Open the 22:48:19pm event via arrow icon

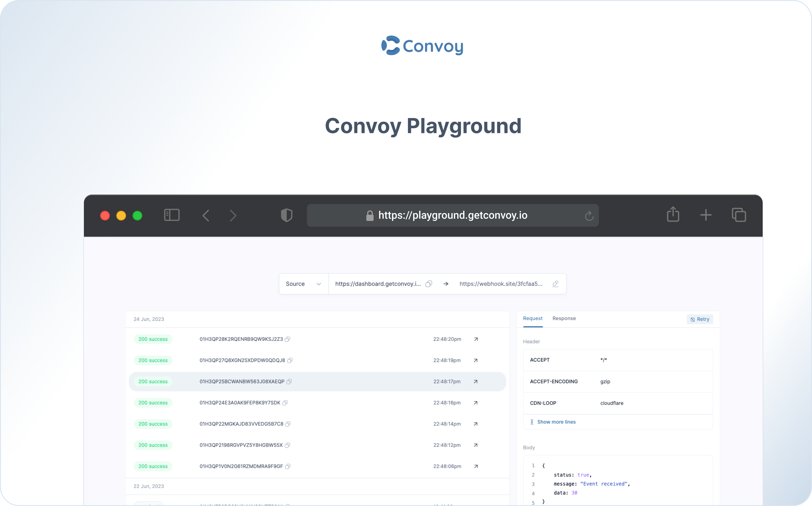coord(476,360)
